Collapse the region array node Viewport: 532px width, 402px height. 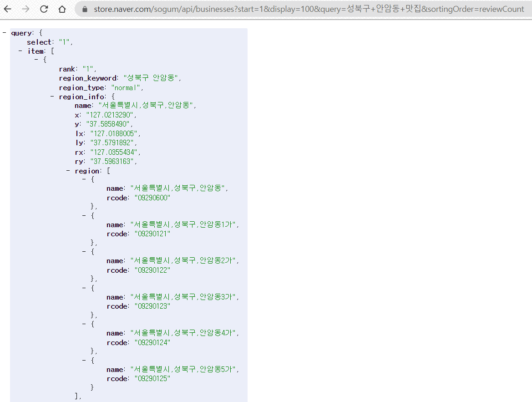click(68, 171)
